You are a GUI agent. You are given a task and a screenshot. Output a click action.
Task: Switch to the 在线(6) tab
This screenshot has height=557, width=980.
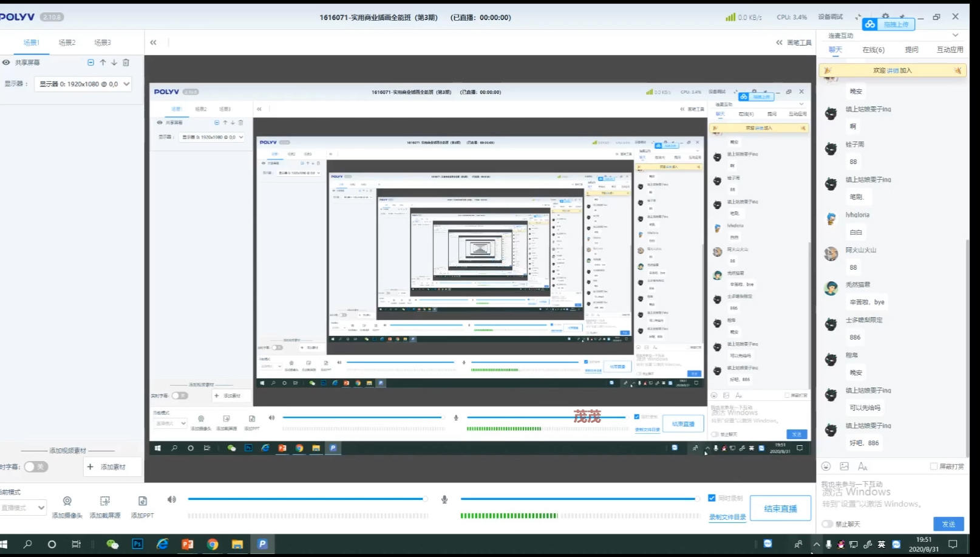[x=873, y=50]
